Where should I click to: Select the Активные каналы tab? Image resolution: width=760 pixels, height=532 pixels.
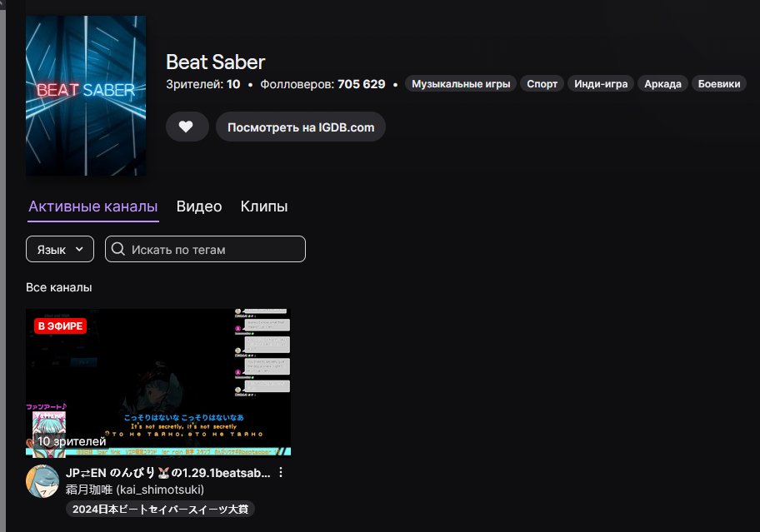(x=92, y=206)
